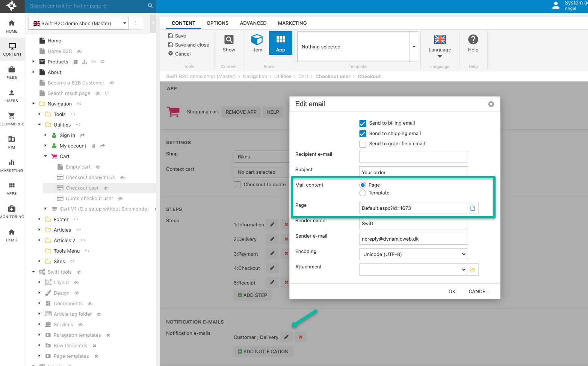Screen dimensions: 588x366
Task: Open the Ecommerce section
Action: pos(12,119)
